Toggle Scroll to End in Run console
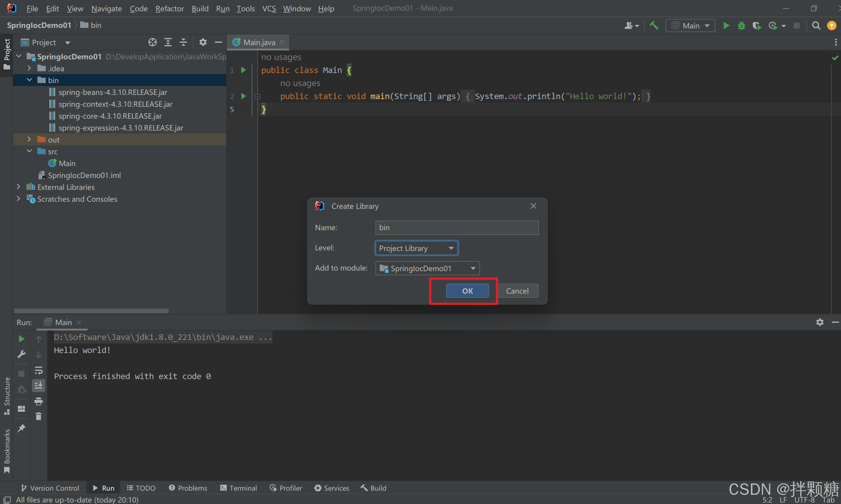This screenshot has width=841, height=504. (38, 385)
